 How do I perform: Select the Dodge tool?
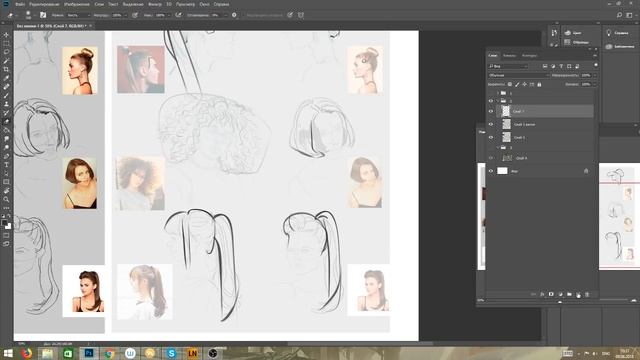pos(6,147)
